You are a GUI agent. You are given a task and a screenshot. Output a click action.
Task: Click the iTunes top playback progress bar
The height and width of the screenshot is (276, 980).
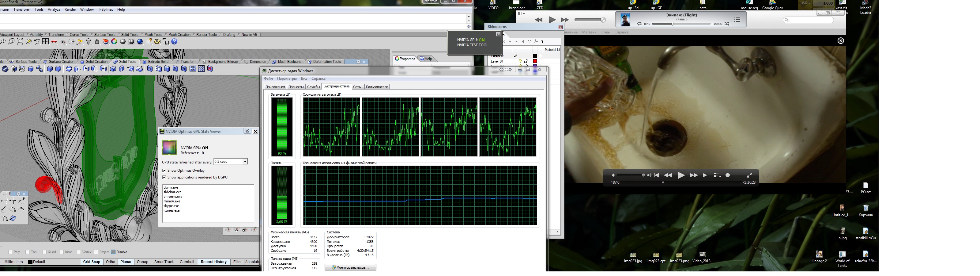tap(681, 24)
